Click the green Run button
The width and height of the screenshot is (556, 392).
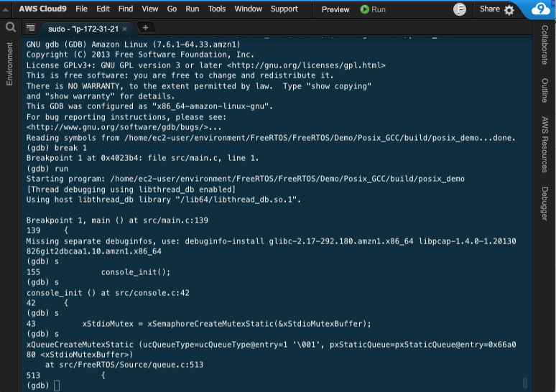click(x=373, y=9)
